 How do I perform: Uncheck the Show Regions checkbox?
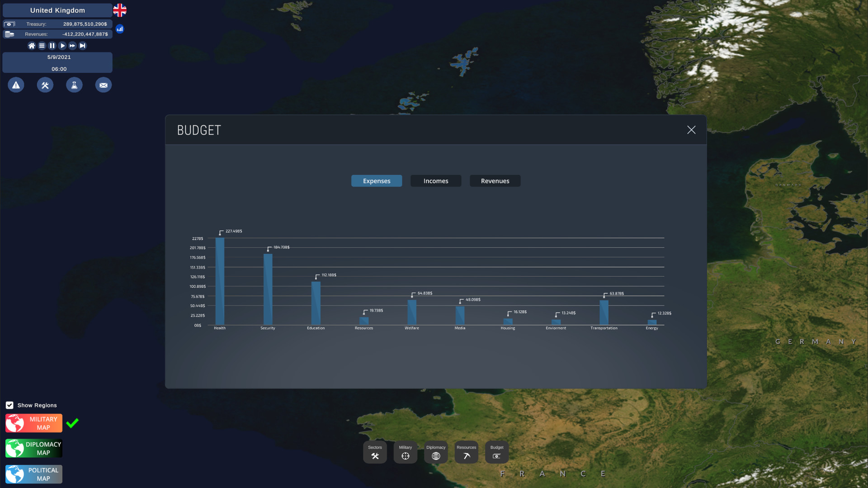click(9, 405)
